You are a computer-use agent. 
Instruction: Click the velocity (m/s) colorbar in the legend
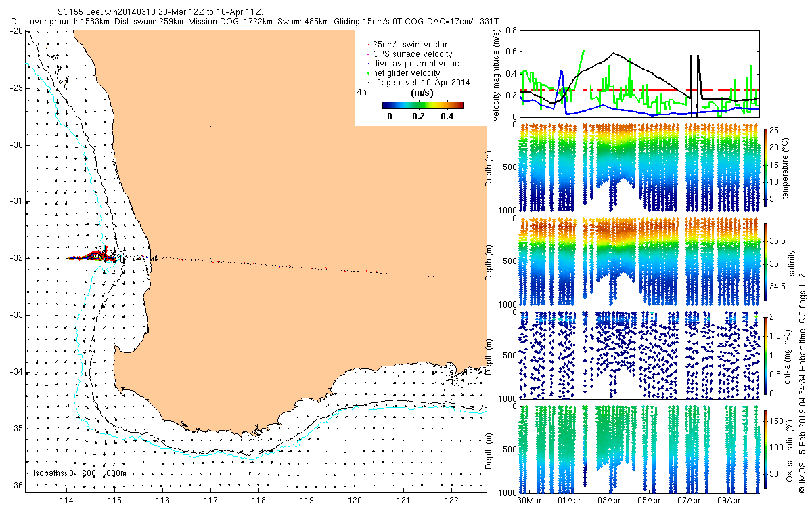(423, 105)
